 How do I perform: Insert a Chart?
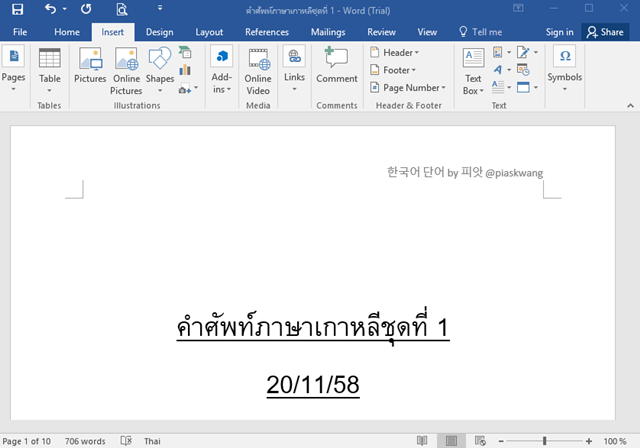point(185,70)
